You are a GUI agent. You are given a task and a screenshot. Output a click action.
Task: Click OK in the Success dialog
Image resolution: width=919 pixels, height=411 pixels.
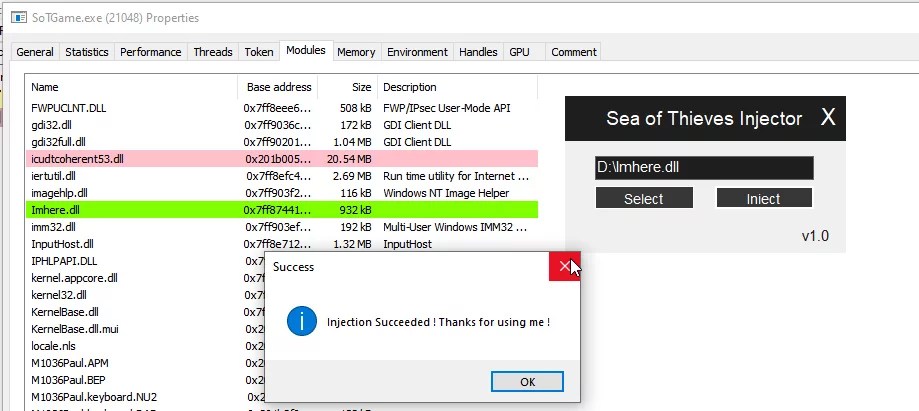527,382
